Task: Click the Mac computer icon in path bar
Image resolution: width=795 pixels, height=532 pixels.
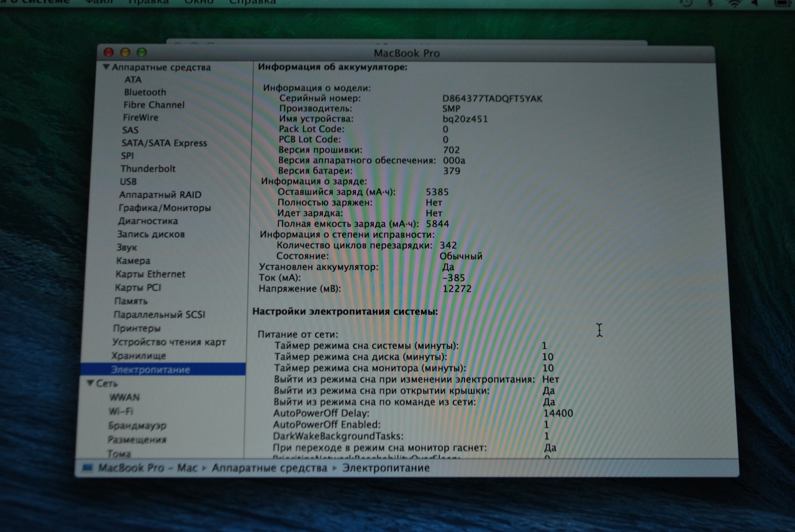Action: tap(87, 467)
